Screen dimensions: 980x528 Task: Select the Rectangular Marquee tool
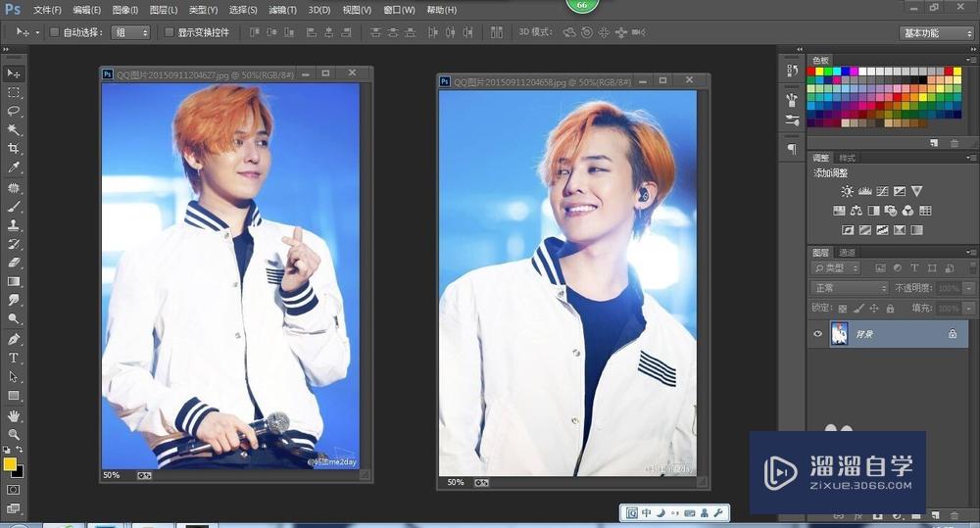click(x=13, y=92)
